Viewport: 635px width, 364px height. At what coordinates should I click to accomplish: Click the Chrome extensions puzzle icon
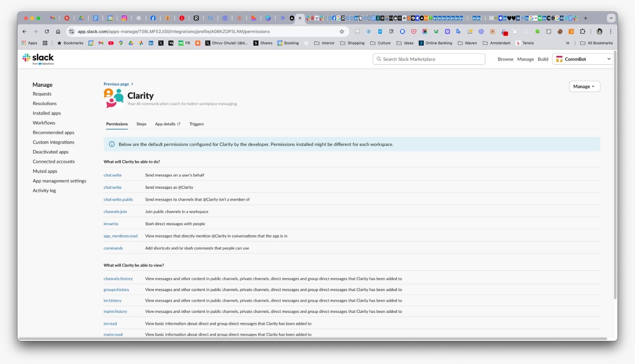tap(583, 31)
